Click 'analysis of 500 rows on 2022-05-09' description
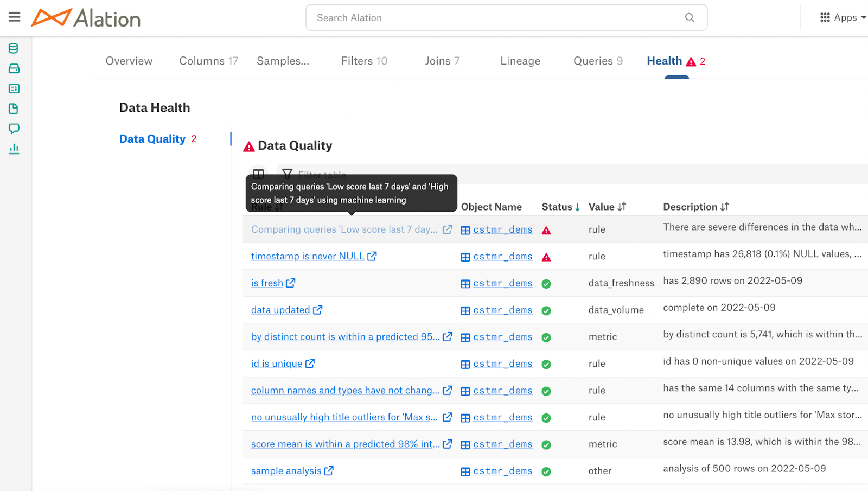The image size is (868, 491). point(744,468)
